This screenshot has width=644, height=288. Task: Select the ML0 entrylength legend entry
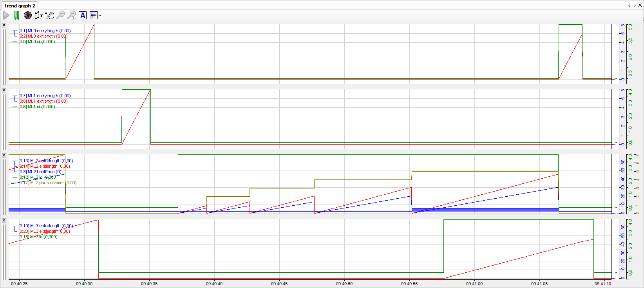[x=45, y=31]
